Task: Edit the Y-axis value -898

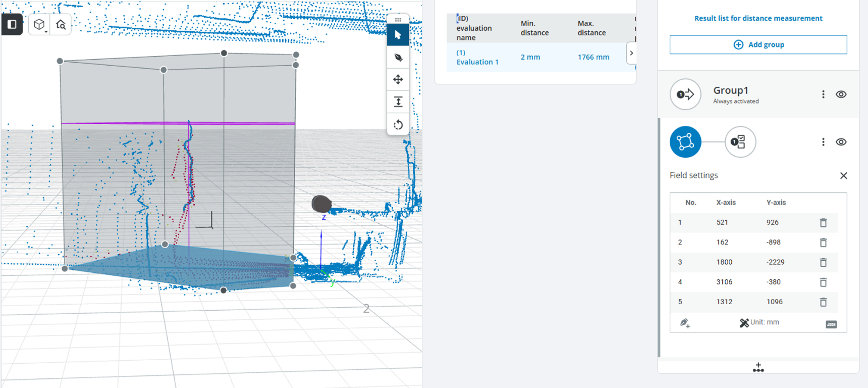Action: pos(773,242)
